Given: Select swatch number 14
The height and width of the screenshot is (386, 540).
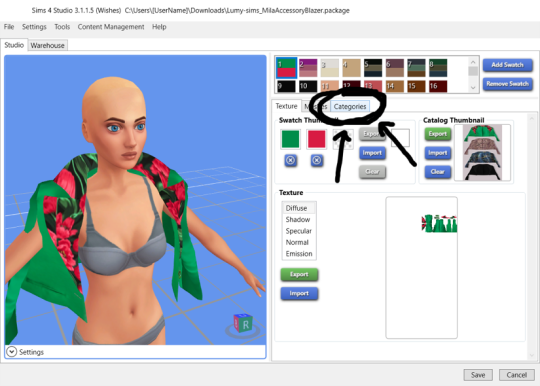Looking at the screenshot, I should 395,86.
